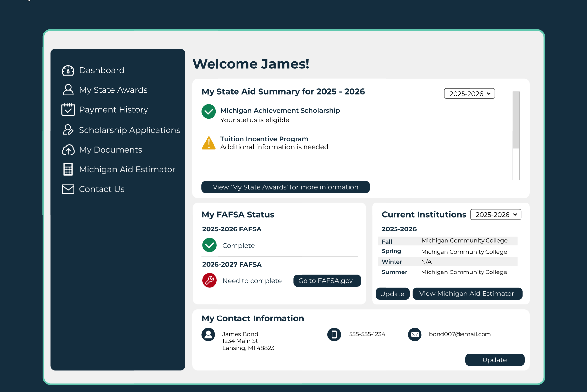Go to My State Awards menu item

[113, 90]
